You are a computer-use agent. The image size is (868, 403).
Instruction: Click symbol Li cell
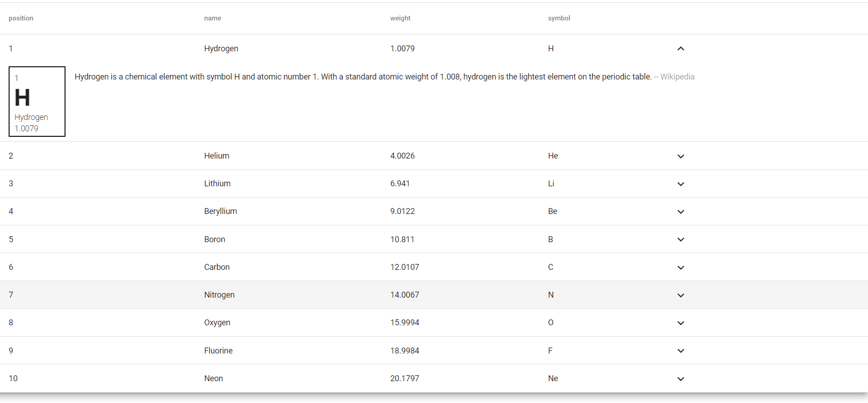coord(551,184)
